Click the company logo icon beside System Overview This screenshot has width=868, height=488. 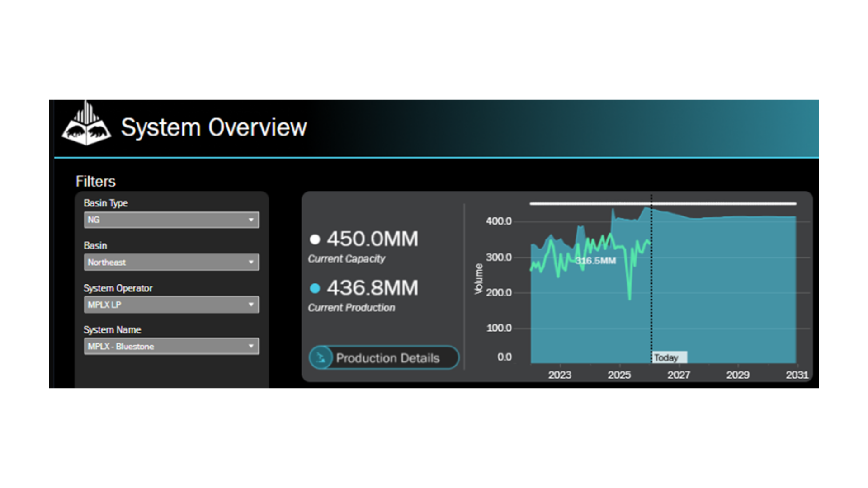(x=86, y=124)
